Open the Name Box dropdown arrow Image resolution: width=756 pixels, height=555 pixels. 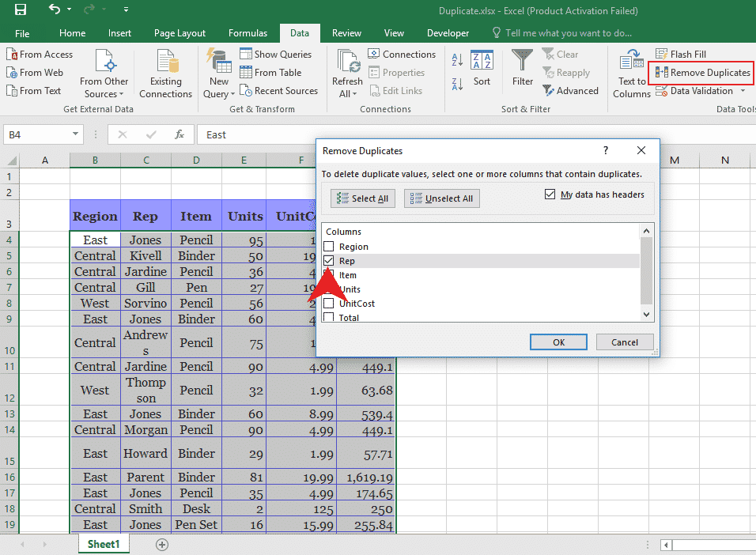coord(76,135)
